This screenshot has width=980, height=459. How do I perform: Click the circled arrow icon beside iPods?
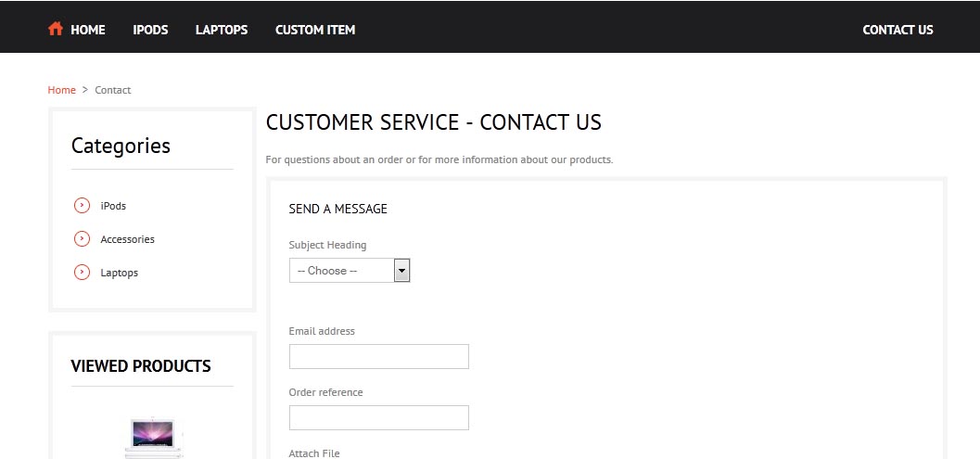tap(82, 206)
